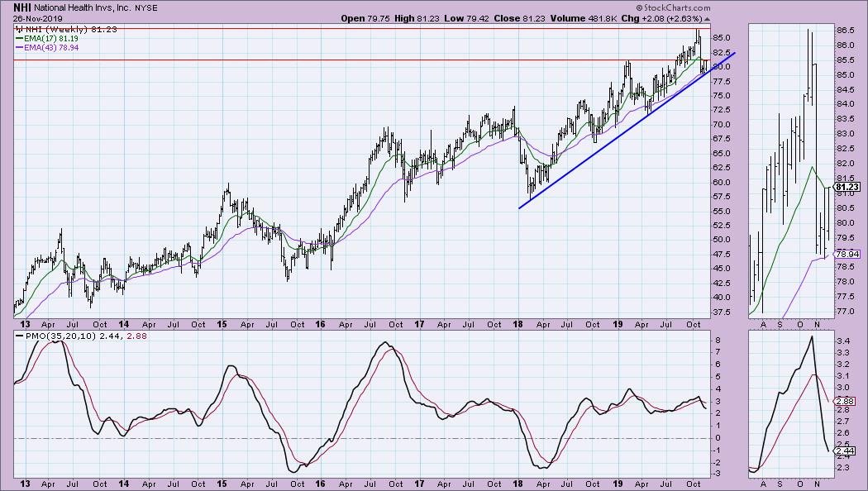The height and width of the screenshot is (491, 868).
Task: Click the purple EMA(43) legend line
Action: click(20, 47)
